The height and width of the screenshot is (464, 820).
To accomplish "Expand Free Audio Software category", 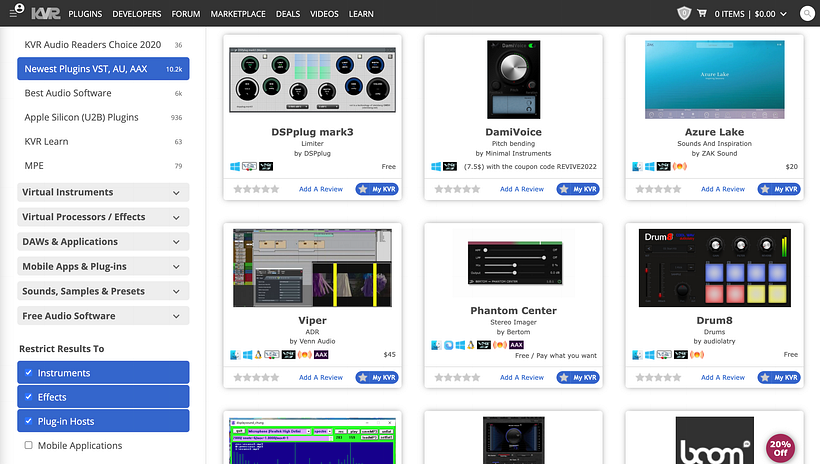I will (103, 316).
